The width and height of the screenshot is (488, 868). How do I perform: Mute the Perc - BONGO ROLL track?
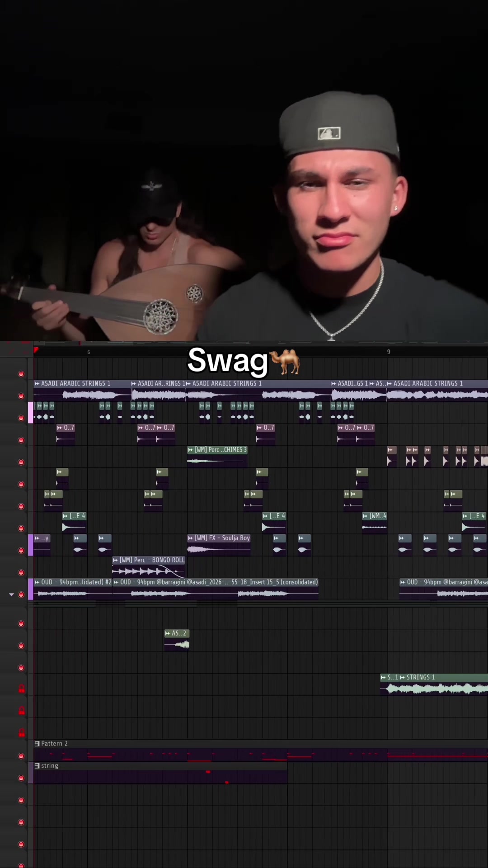click(21, 572)
